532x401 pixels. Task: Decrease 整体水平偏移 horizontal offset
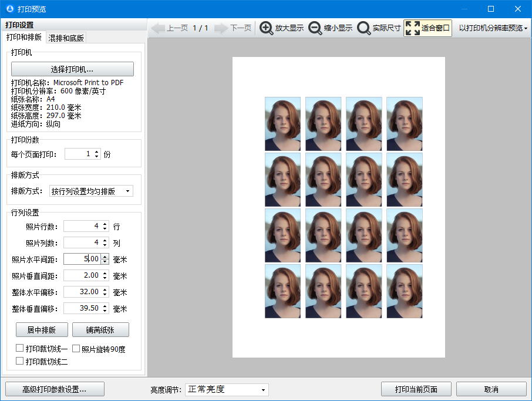point(105,294)
